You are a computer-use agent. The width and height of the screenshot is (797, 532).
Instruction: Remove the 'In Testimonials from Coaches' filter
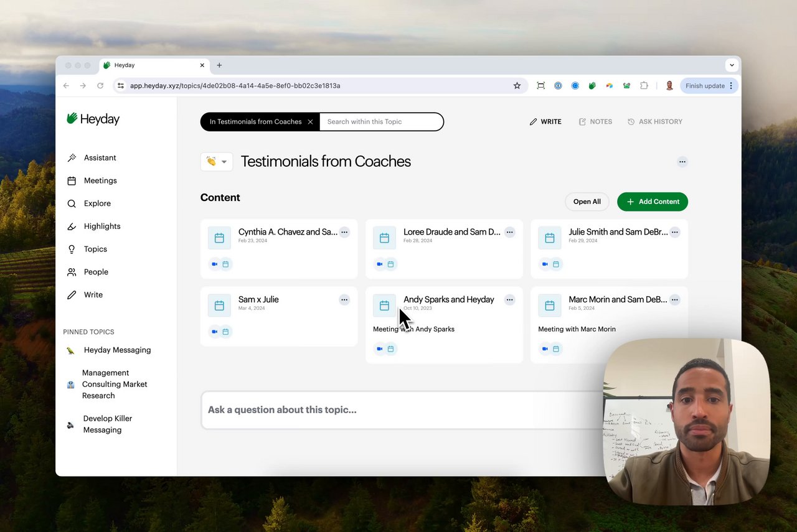(310, 122)
